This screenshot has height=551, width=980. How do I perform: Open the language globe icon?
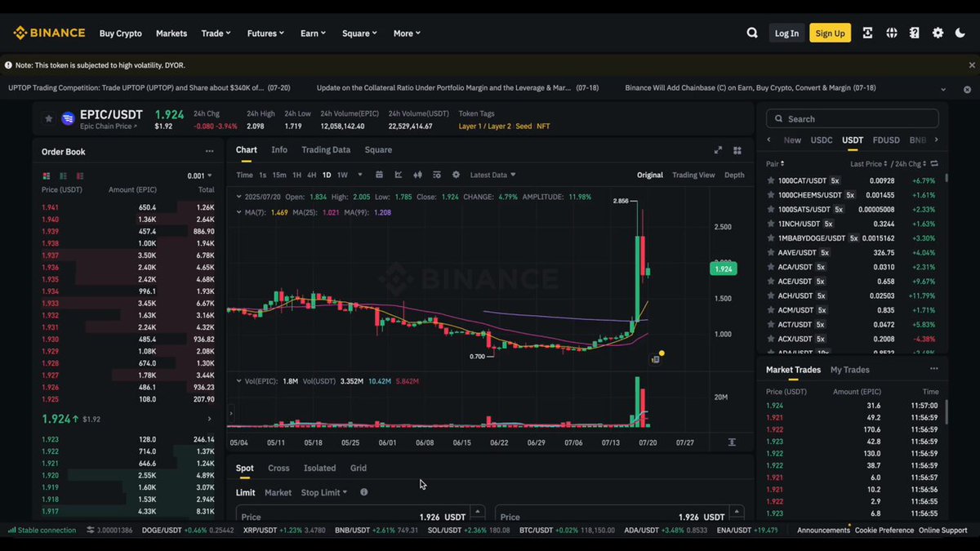(891, 33)
